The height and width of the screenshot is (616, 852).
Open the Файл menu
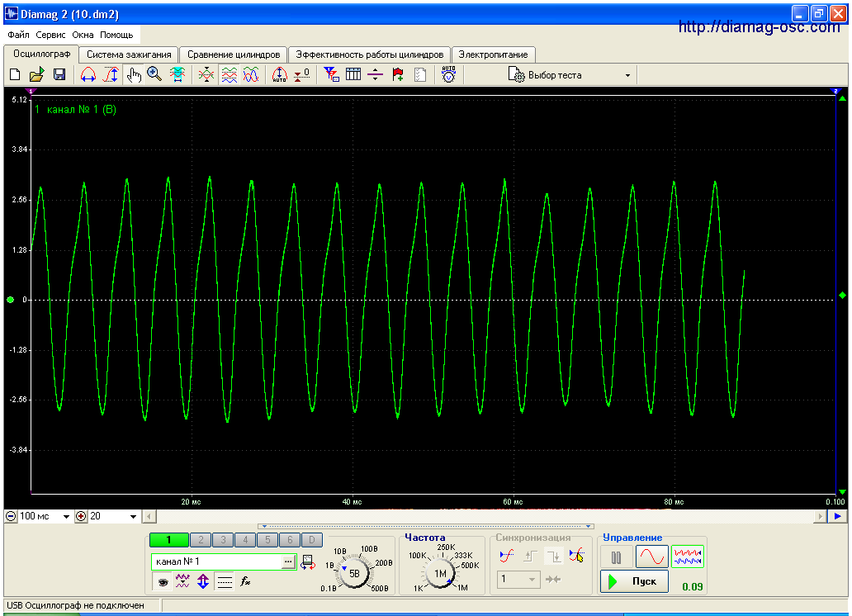coord(18,35)
